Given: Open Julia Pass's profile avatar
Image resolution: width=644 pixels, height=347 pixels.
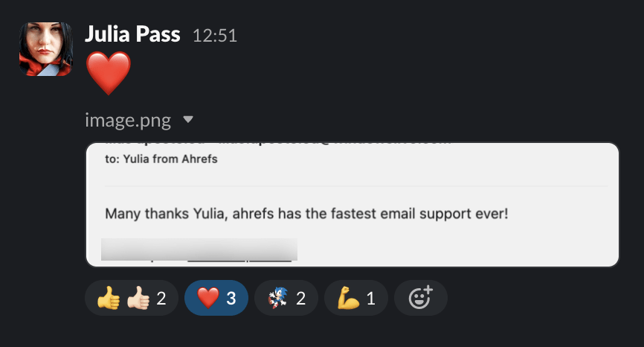Looking at the screenshot, I should [45, 49].
